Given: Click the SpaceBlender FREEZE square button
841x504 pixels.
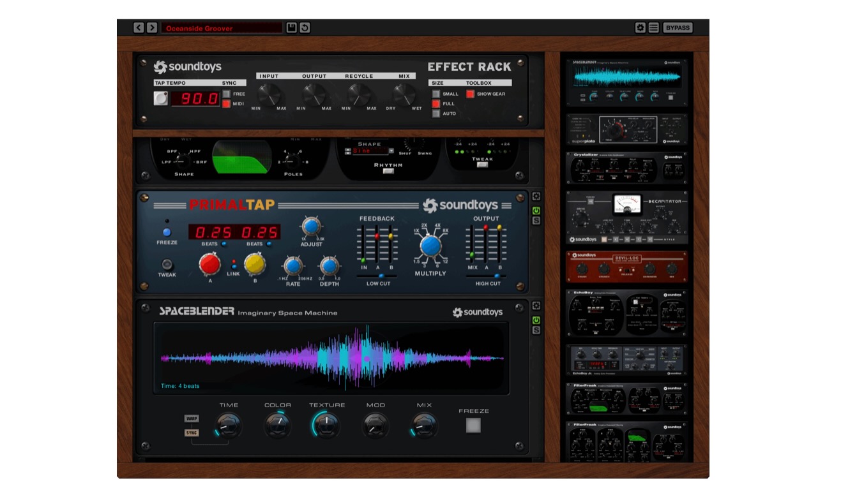Looking at the screenshot, I should point(473,425).
